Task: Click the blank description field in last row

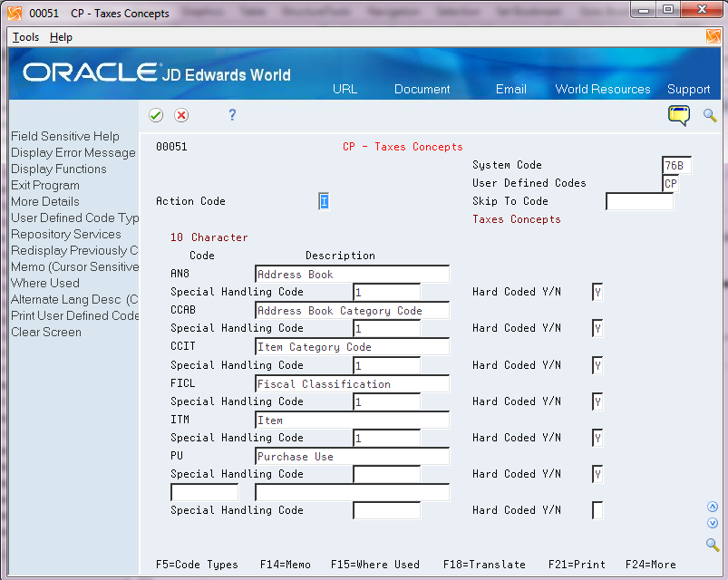Action: [353, 492]
